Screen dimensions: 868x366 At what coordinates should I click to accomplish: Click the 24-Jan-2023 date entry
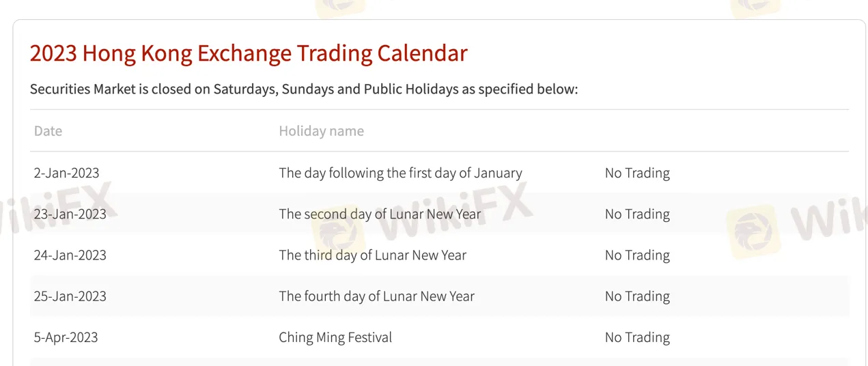[70, 255]
